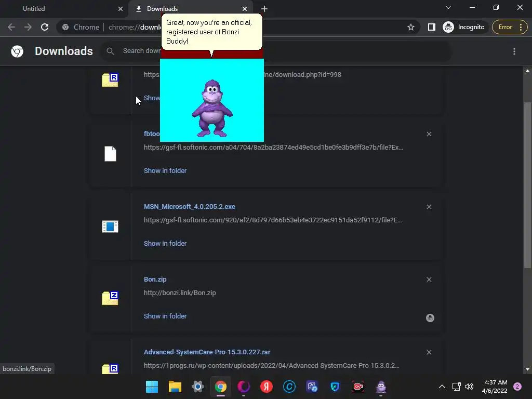532x399 pixels.
Task: Open the side panel icon in toolbar
Action: [x=432, y=27]
